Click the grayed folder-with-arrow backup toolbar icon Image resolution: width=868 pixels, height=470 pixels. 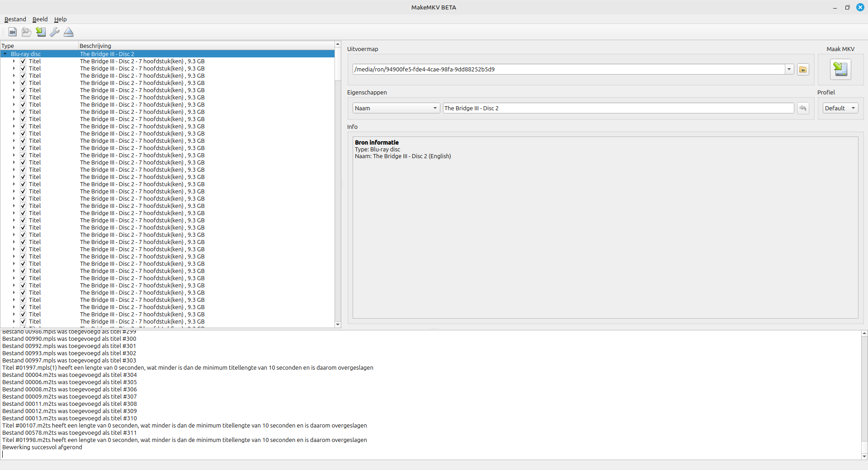click(x=27, y=32)
